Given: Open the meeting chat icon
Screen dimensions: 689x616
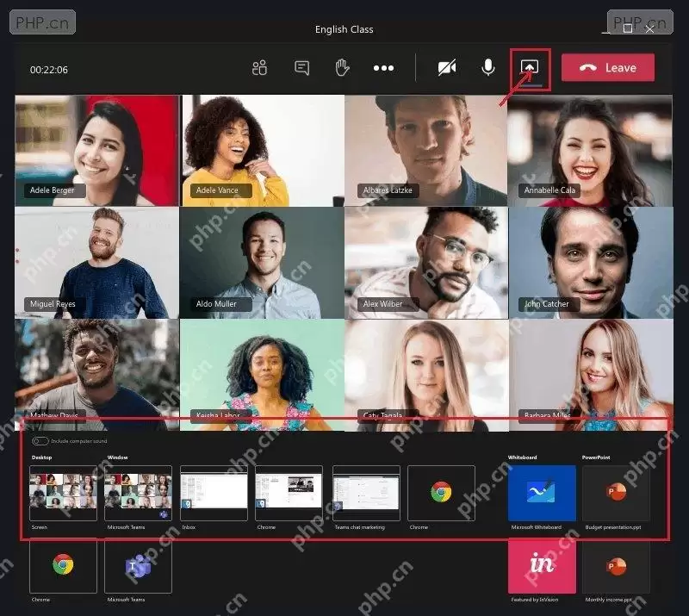Looking at the screenshot, I should 302,68.
